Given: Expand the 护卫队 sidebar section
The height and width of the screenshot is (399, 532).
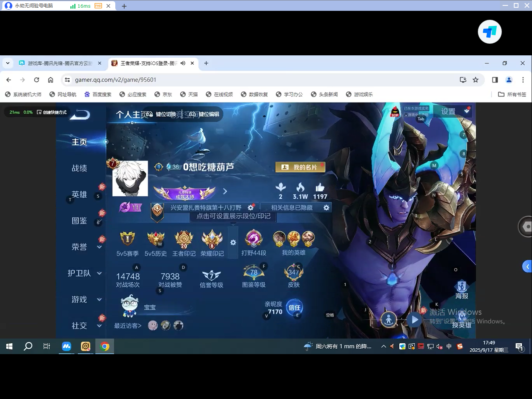Looking at the screenshot, I should coord(99,273).
